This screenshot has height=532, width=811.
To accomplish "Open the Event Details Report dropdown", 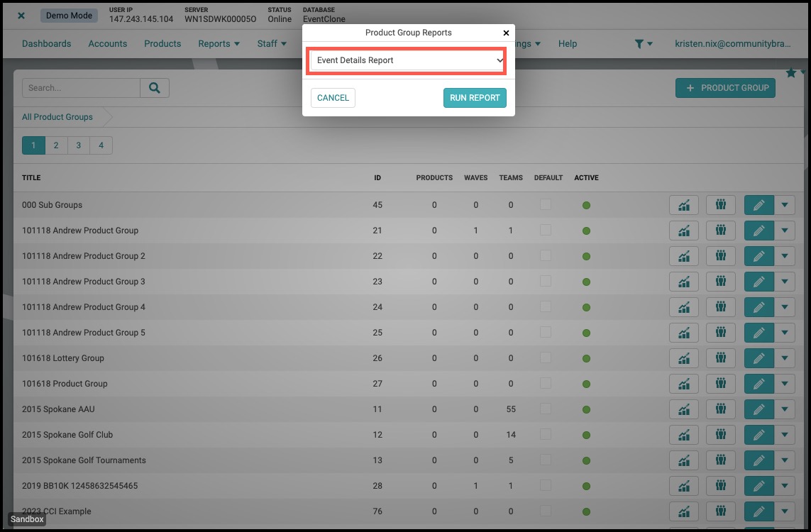I will tap(408, 60).
